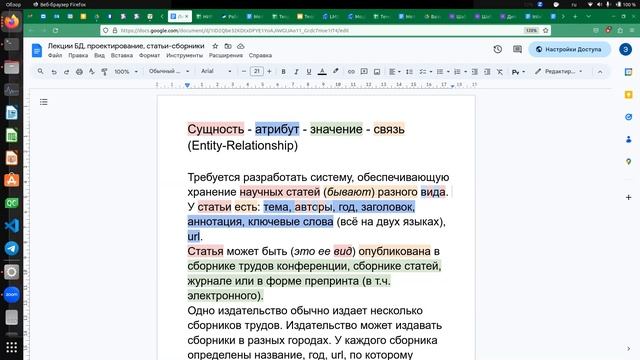640x360 pixels.
Task: Activate the paint format tool
Action: [104, 71]
